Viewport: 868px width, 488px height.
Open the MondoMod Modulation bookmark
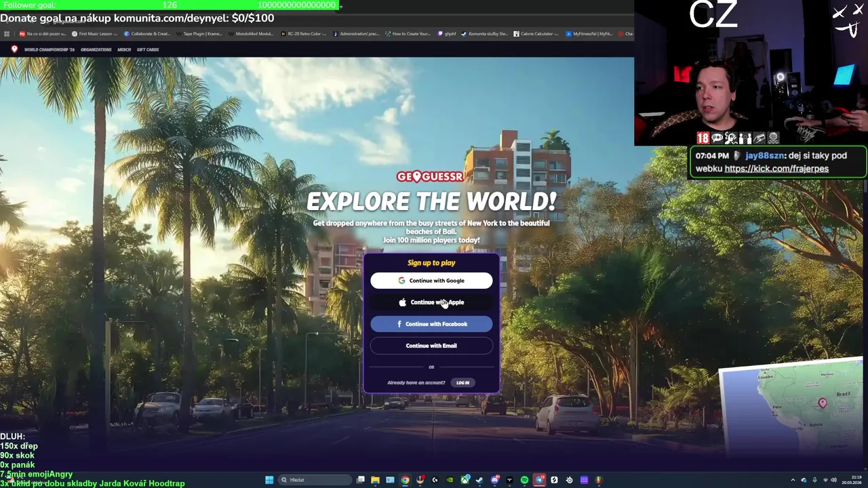point(251,33)
